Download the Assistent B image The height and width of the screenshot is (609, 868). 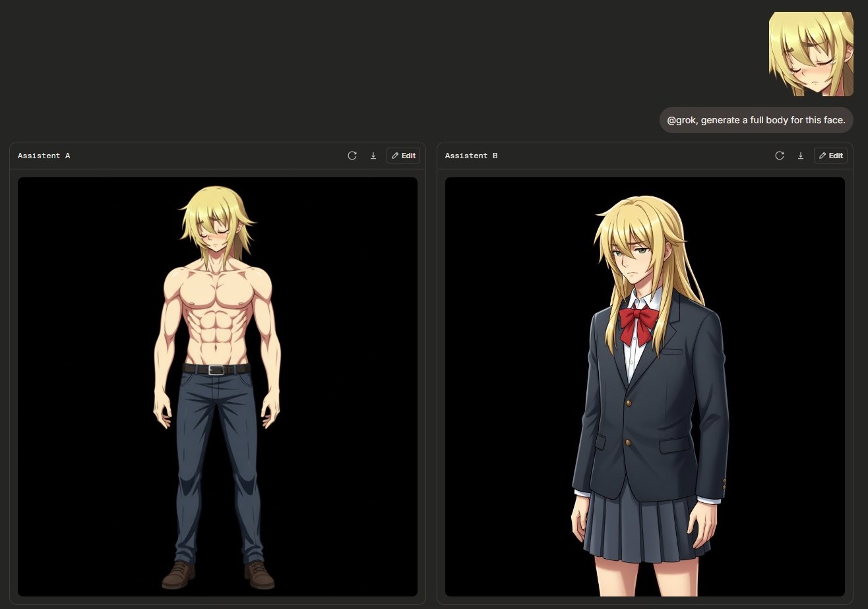pos(801,156)
